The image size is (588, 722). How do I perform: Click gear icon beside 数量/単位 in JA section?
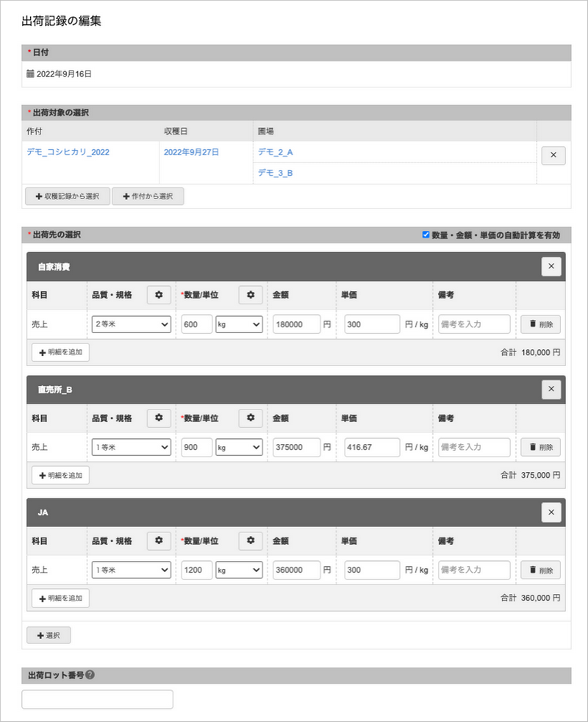click(251, 541)
